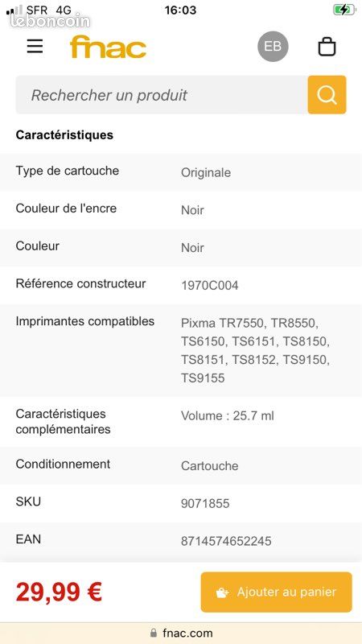
Task: Tap the 29,99 € price
Action: (59, 592)
